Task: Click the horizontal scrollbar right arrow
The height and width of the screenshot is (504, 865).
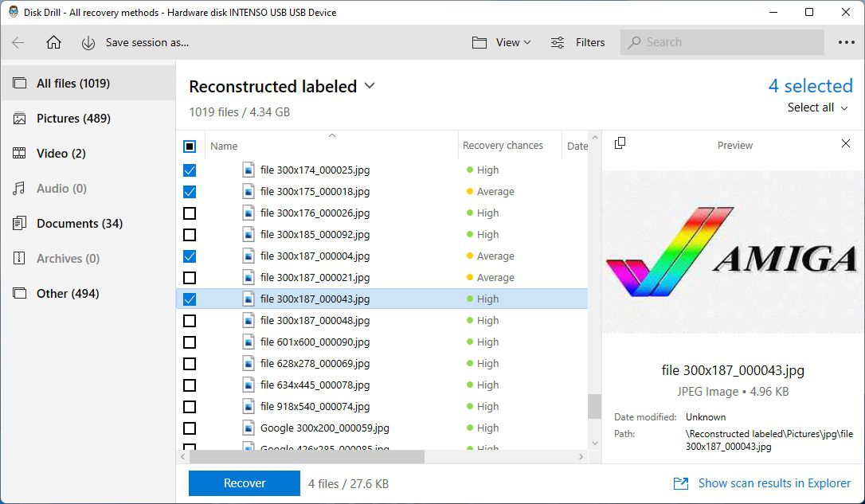Action: click(x=581, y=456)
